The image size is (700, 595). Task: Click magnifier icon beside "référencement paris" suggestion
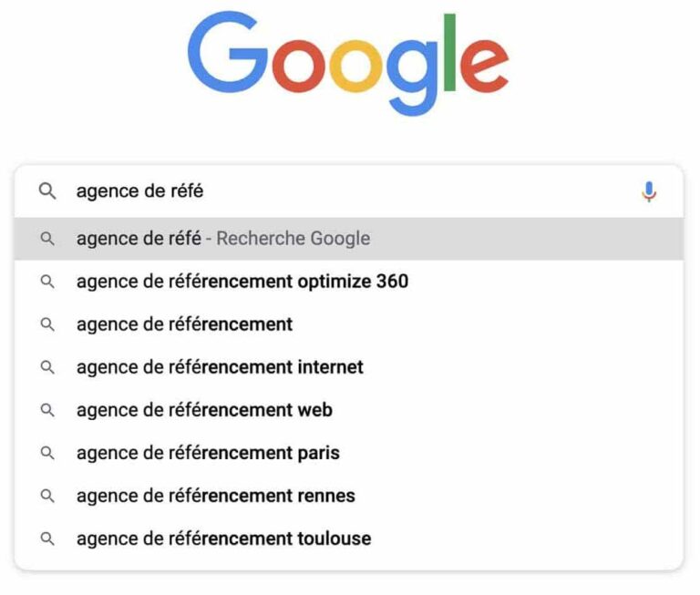point(47,453)
